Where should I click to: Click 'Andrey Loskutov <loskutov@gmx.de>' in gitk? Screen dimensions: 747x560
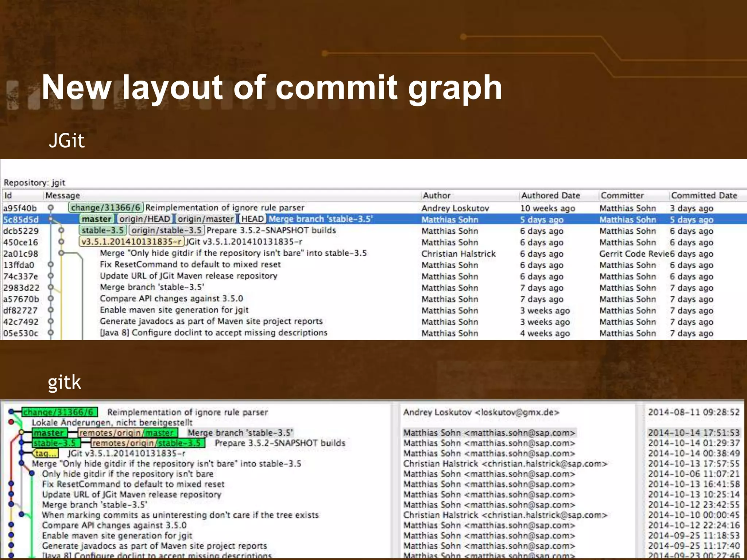coord(481,412)
